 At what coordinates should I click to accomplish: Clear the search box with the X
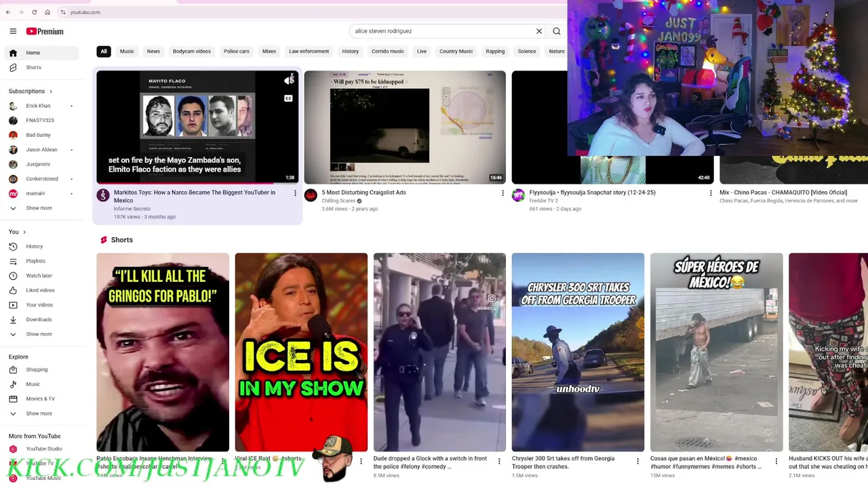tap(539, 31)
